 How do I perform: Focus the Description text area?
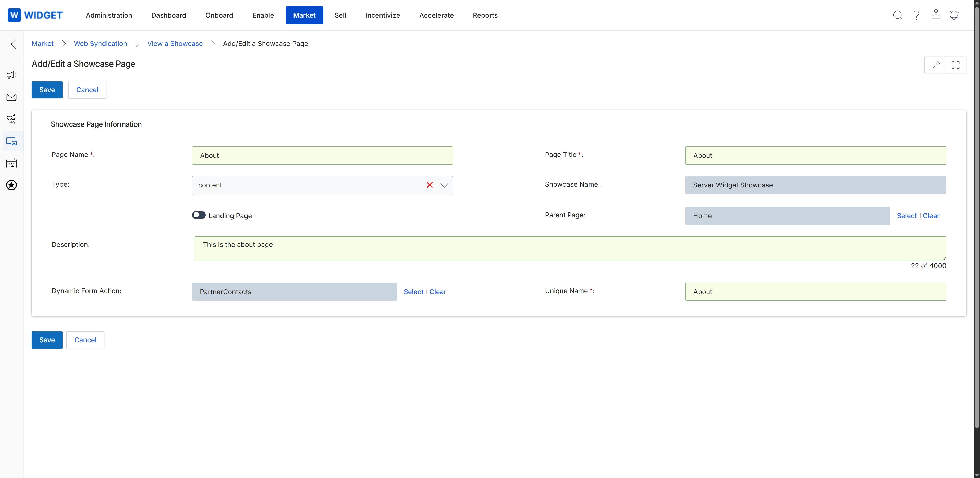coord(570,248)
